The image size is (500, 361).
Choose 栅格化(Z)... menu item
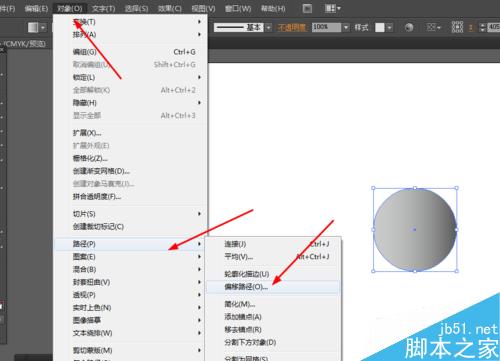pos(130,158)
